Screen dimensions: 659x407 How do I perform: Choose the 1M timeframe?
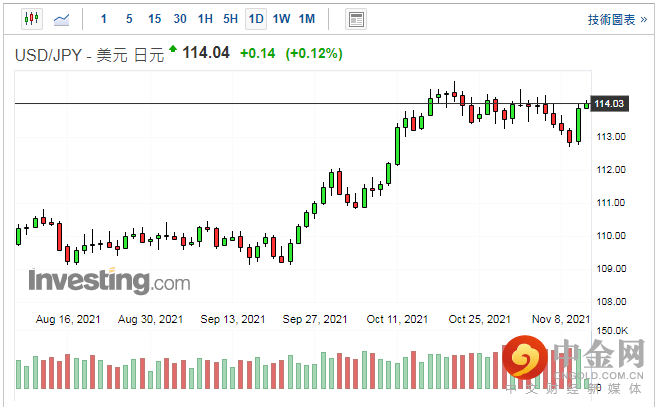point(307,19)
